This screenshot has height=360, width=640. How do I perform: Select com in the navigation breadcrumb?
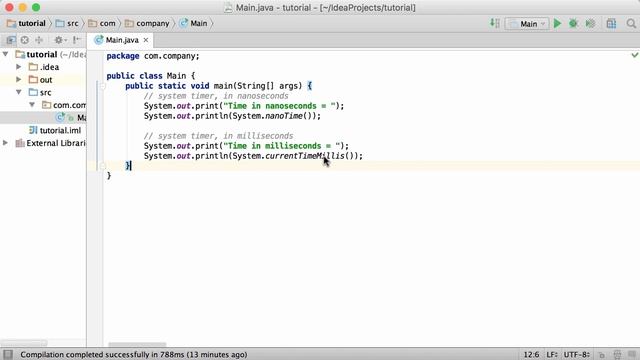pos(102,24)
